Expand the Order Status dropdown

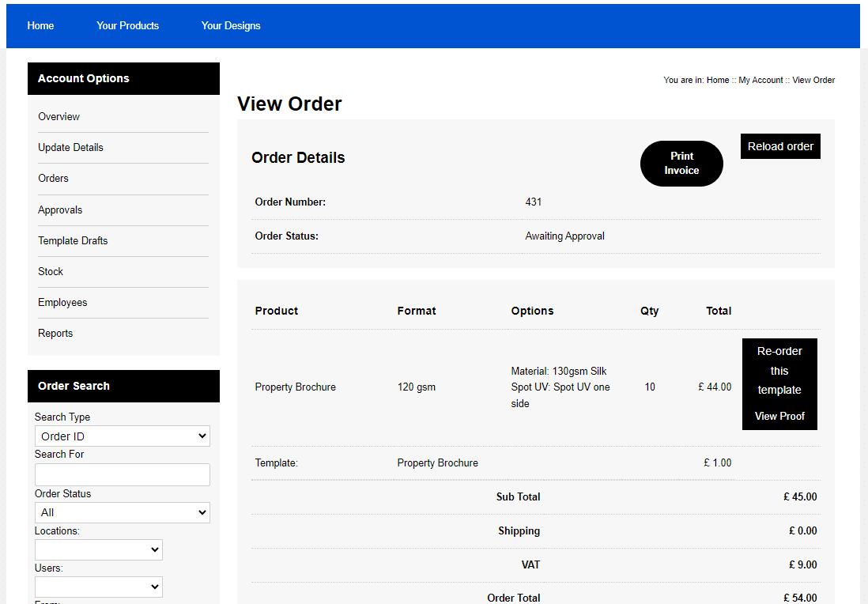coord(122,513)
